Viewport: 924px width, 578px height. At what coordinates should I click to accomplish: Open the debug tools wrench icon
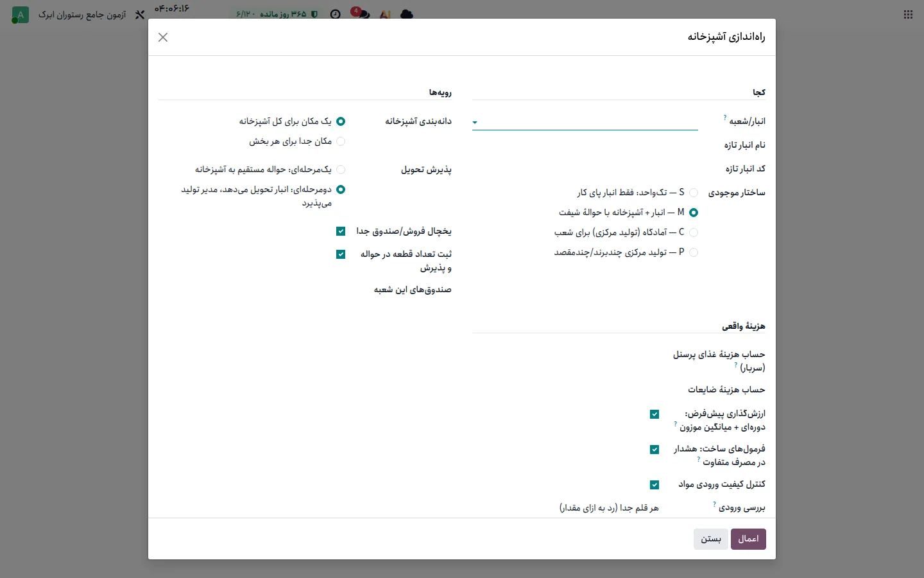(x=140, y=14)
